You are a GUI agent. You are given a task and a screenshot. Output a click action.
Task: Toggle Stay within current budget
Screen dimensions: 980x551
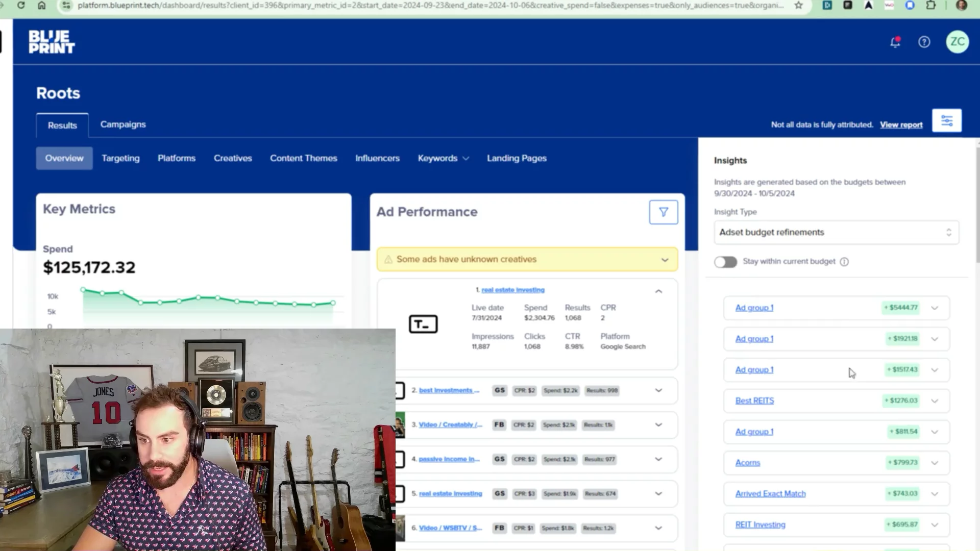(x=725, y=262)
